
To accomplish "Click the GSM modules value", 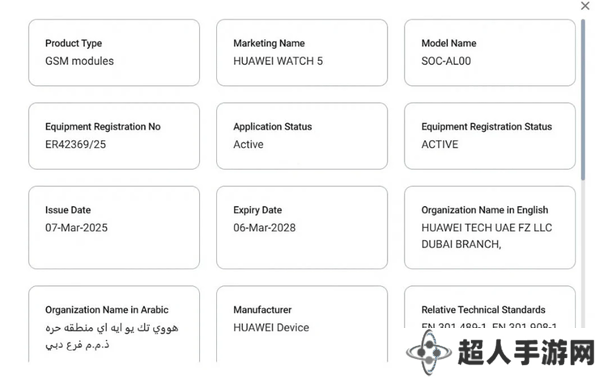I will (x=79, y=61).
